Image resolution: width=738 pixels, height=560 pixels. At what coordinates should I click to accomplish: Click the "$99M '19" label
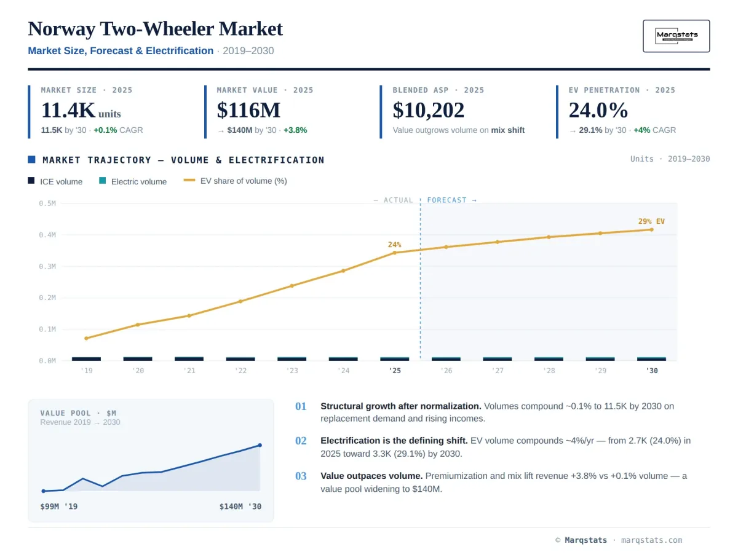(x=59, y=507)
